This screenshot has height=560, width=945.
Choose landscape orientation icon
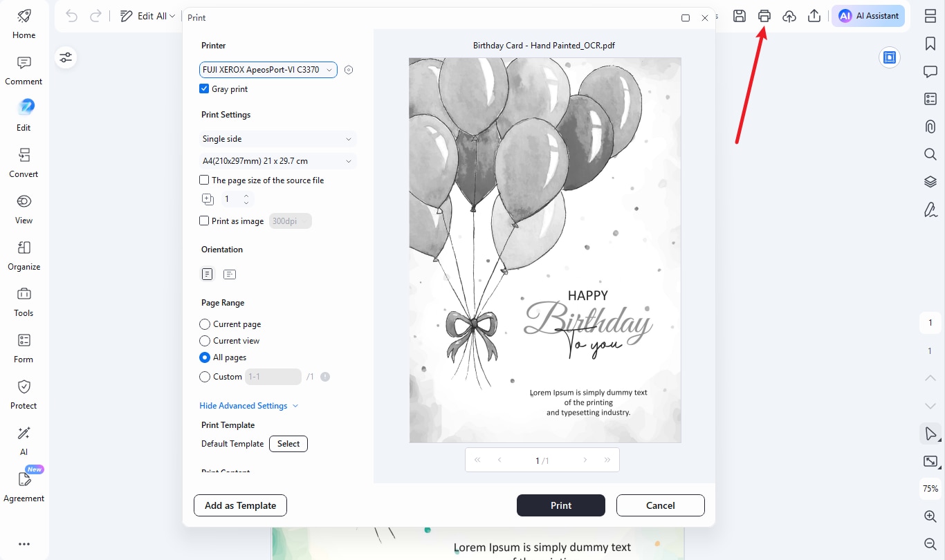(230, 274)
